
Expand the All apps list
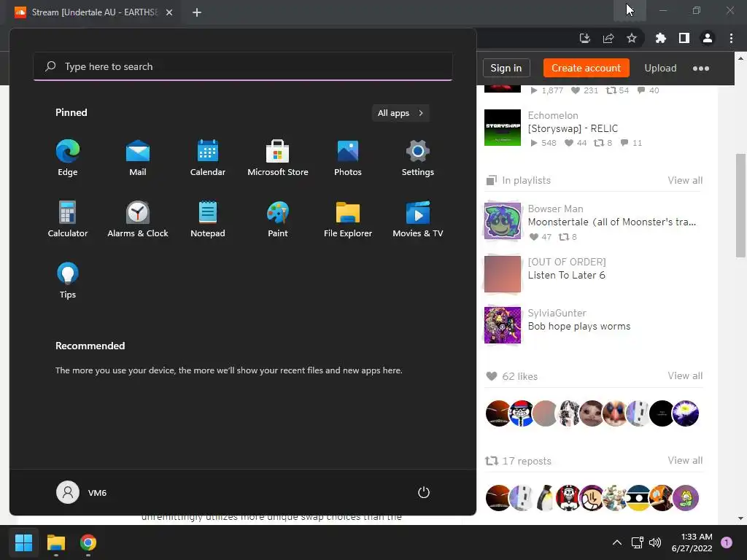(400, 113)
